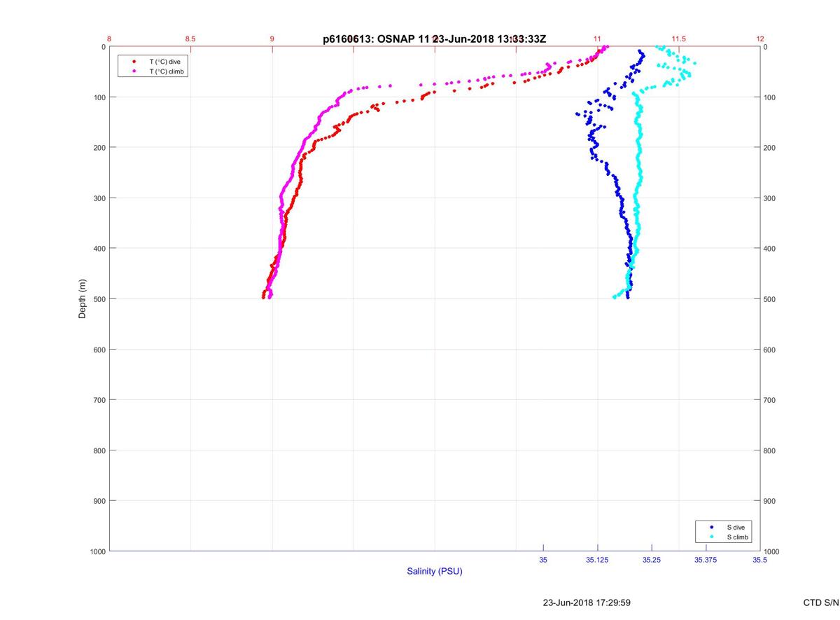This screenshot has height=620, width=840.
Task: Pick the cyan marker beside S climb
Action: (712, 537)
